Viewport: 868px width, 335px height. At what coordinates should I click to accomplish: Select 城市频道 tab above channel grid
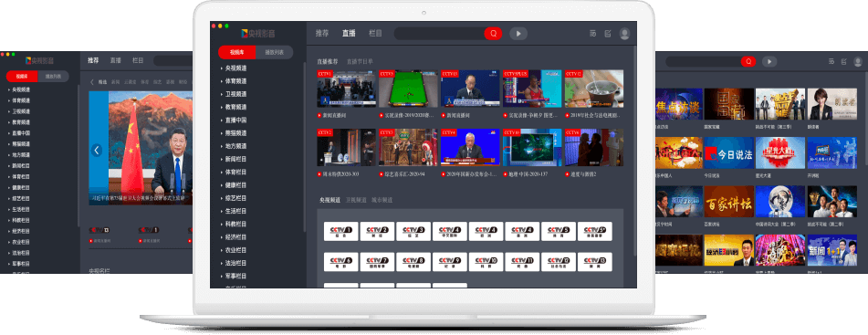point(382,199)
